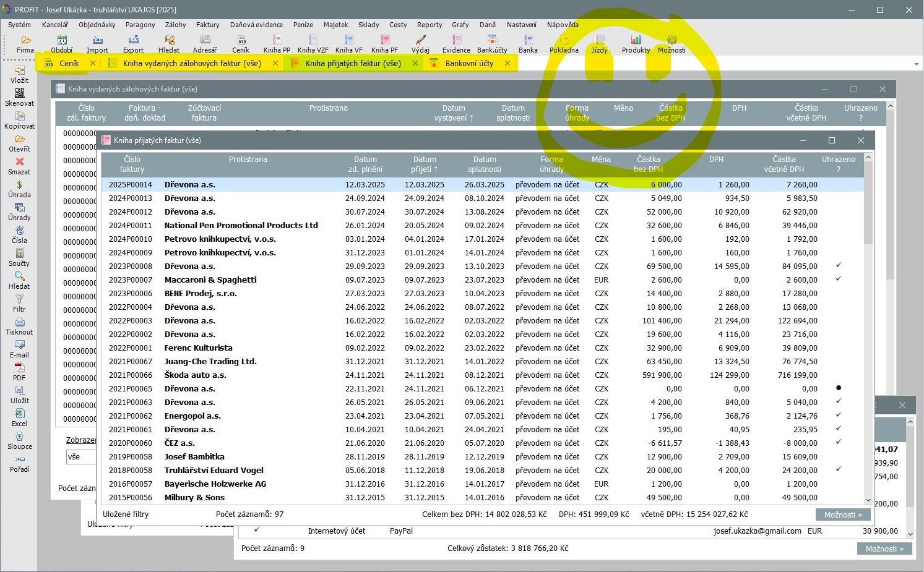Open the Adresář toolbar icon
Screen dimensions: 924x572
[205, 44]
